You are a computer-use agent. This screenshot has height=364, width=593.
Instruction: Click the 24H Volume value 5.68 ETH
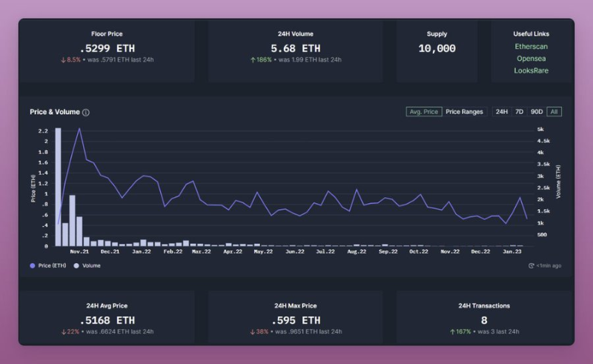tap(295, 48)
